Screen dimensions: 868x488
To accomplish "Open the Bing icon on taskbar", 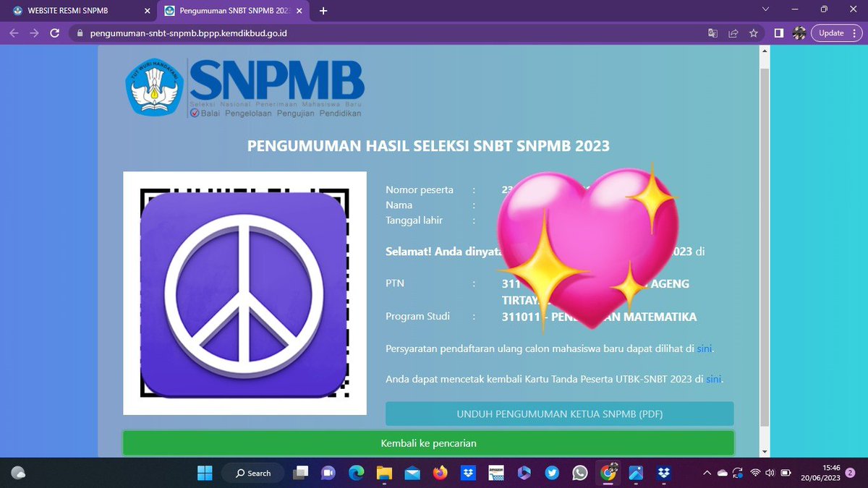I will click(x=524, y=473).
